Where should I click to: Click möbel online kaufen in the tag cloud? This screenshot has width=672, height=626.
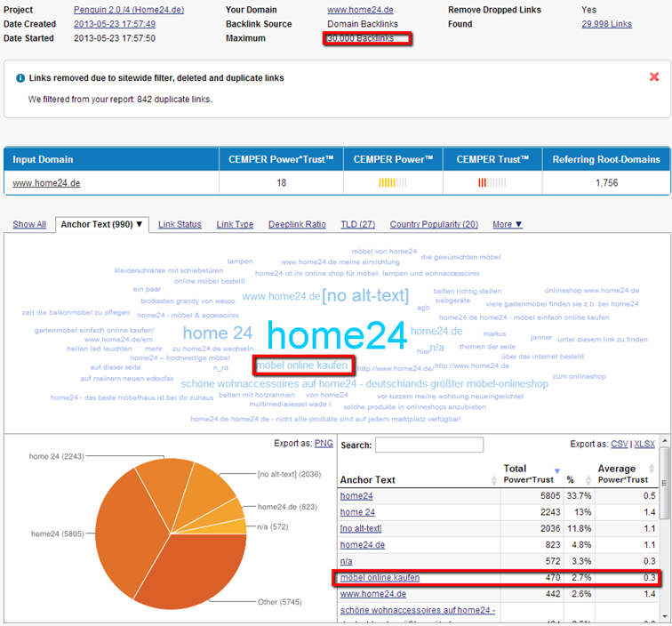pyautogui.click(x=302, y=365)
